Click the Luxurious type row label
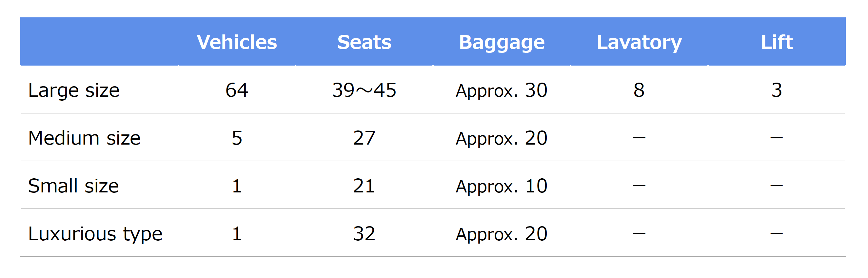Viewport: 868px width, 278px height. click(95, 234)
